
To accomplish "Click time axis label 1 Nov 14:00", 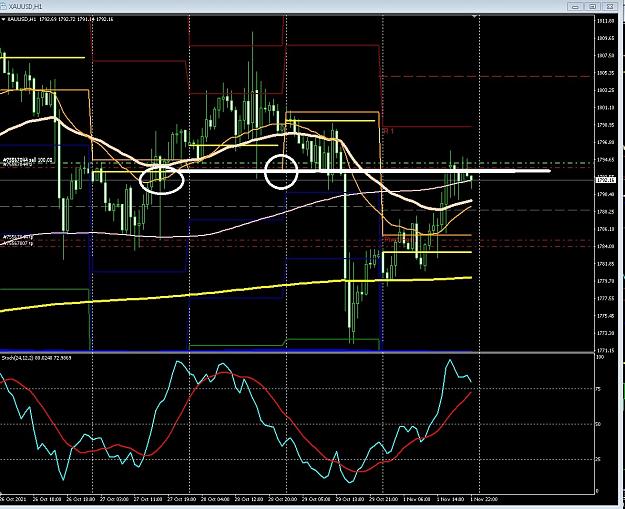I will pos(451,499).
